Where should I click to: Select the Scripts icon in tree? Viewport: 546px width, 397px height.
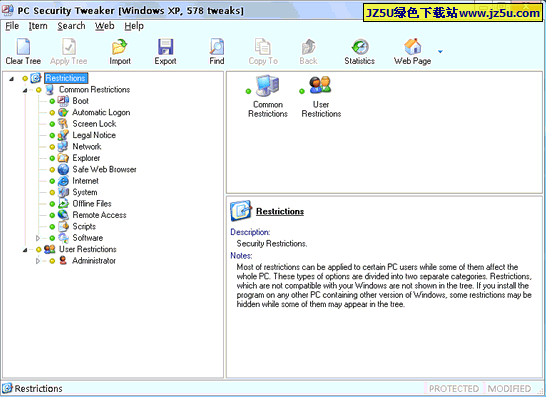tap(63, 227)
